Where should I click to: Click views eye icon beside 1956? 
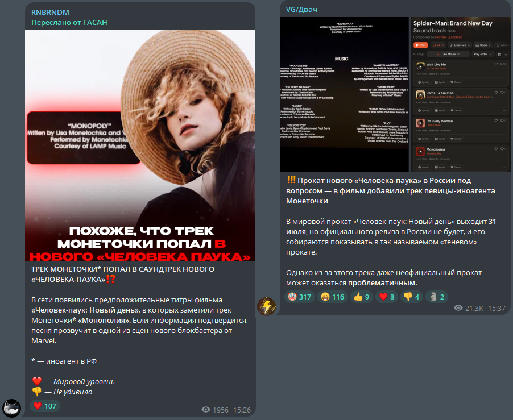[x=206, y=410]
